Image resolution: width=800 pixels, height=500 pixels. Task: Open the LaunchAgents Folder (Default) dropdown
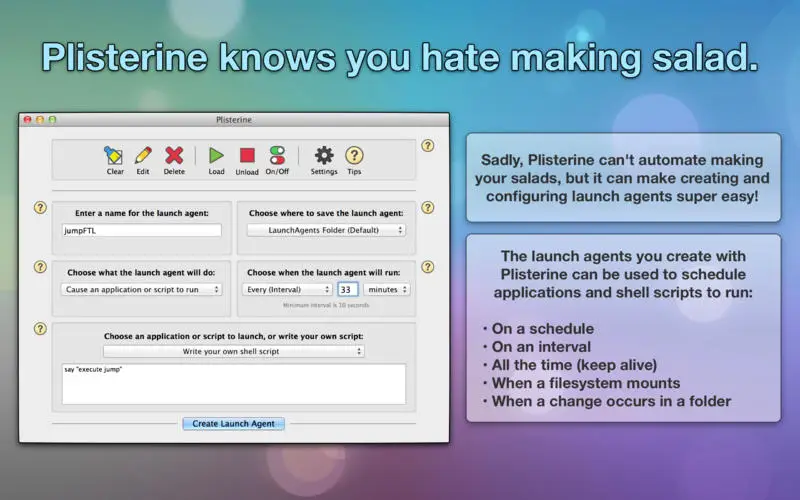[x=327, y=231]
